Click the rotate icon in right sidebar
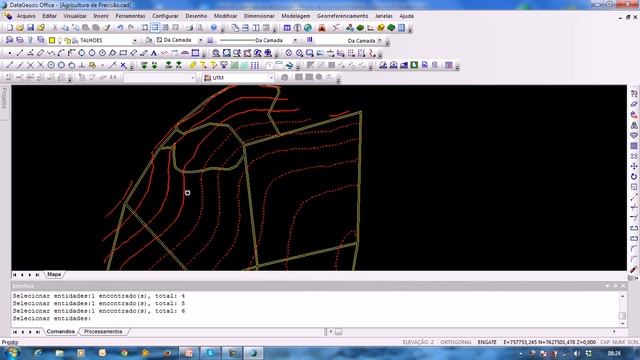Screen dimensions: 640x360 (634, 177)
